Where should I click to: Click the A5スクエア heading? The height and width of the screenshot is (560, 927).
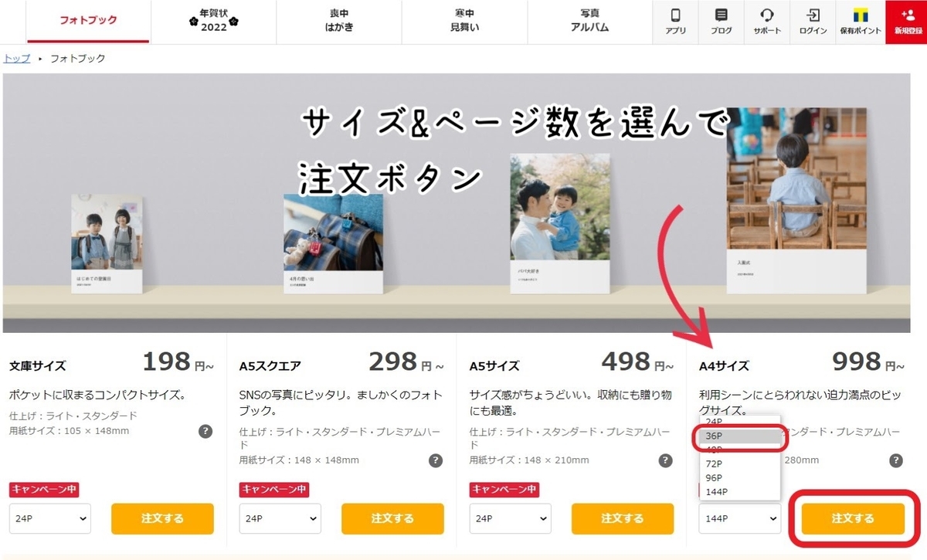270,366
